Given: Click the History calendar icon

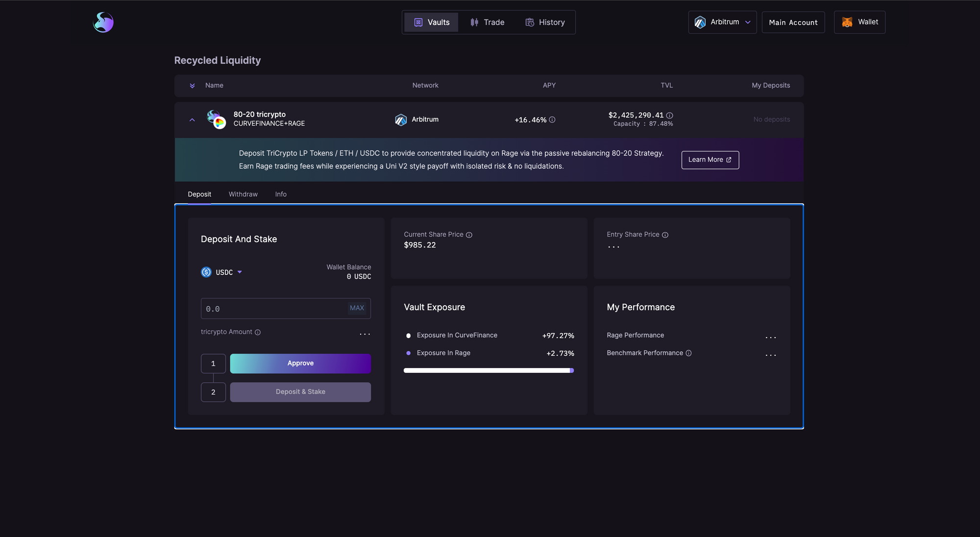Looking at the screenshot, I should [x=530, y=22].
